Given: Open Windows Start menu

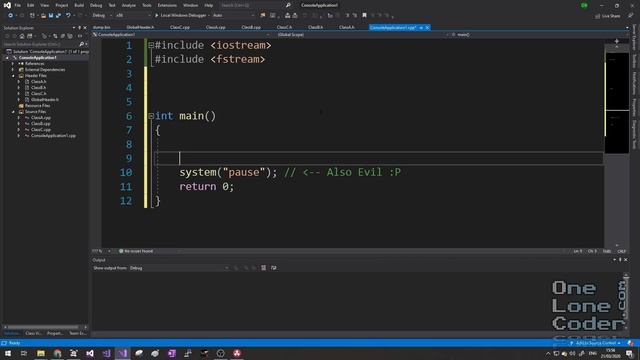Looking at the screenshot, I should [8, 353].
